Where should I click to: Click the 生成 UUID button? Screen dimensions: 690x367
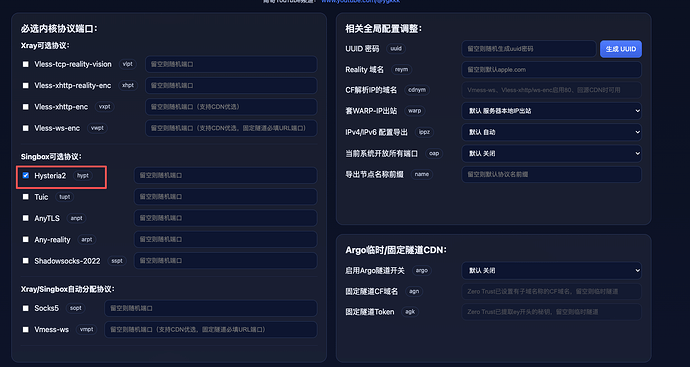621,49
